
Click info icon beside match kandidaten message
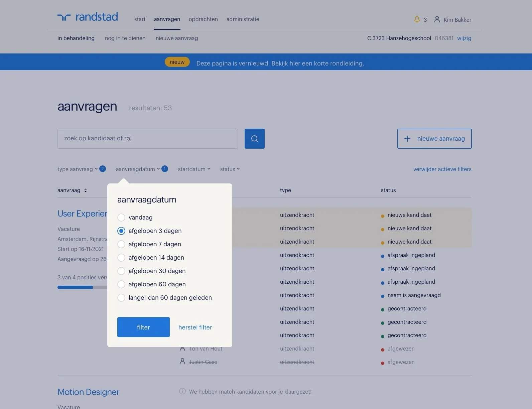(x=182, y=391)
